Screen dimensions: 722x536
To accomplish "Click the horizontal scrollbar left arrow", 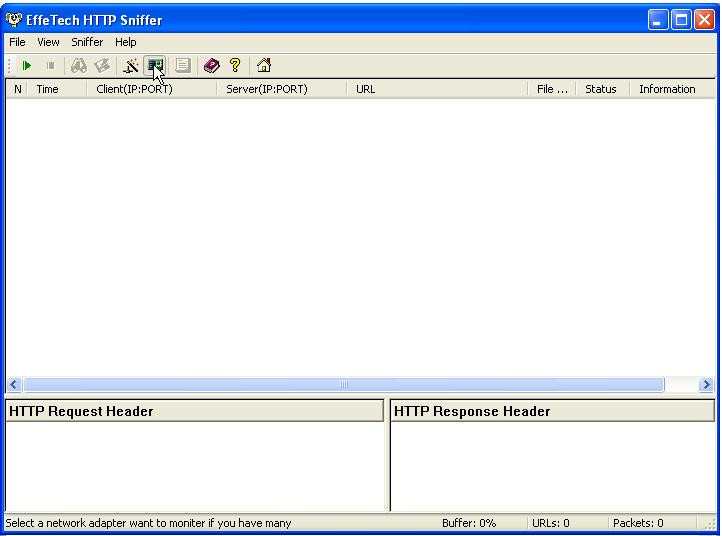I will click(x=14, y=385).
